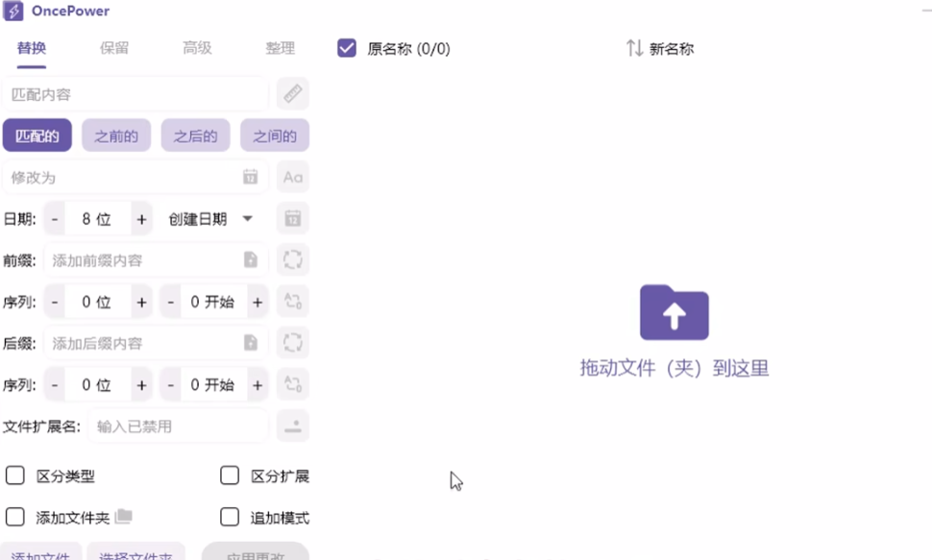Viewport: 932px width, 560px height.
Task: Click the ruler icon beside the match content field
Action: [x=292, y=93]
